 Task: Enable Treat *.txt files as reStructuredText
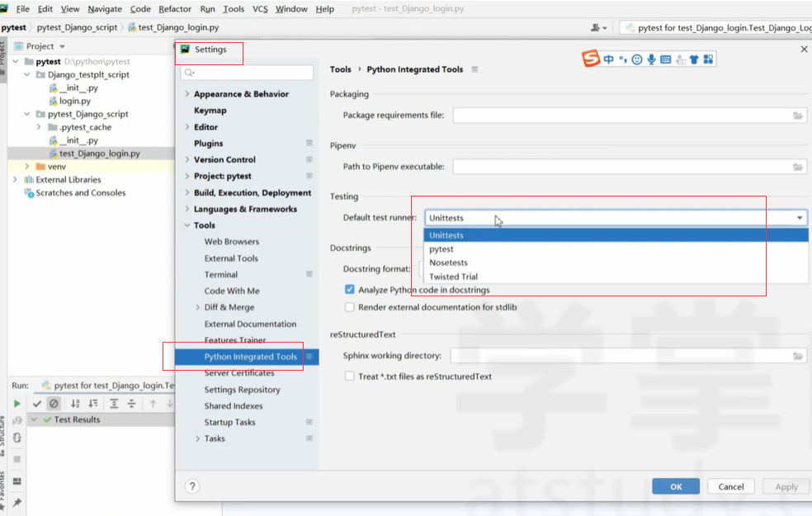click(x=350, y=376)
